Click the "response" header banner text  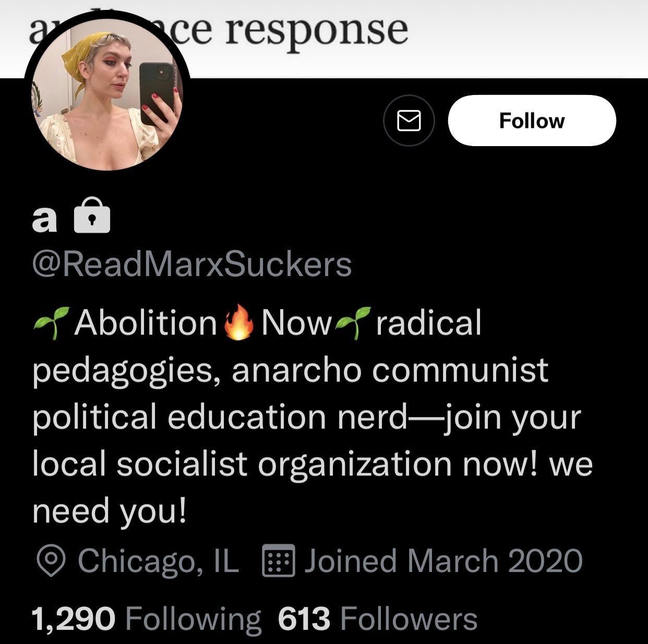click(x=317, y=31)
